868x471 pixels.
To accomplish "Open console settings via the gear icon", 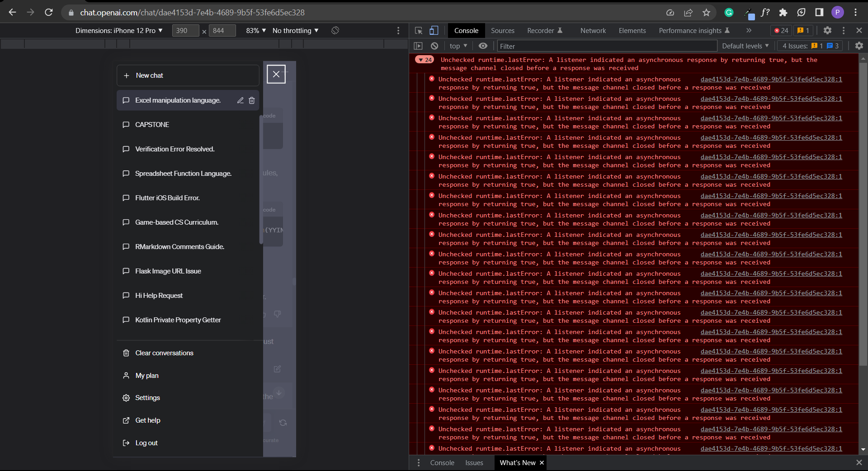I will 859,46.
